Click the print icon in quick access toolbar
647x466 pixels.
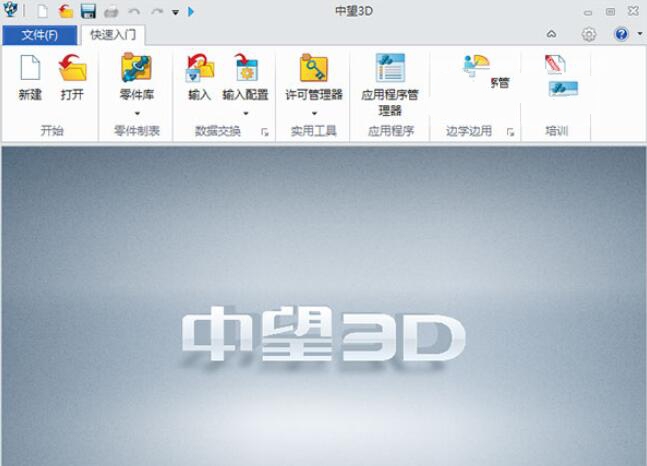pos(111,12)
